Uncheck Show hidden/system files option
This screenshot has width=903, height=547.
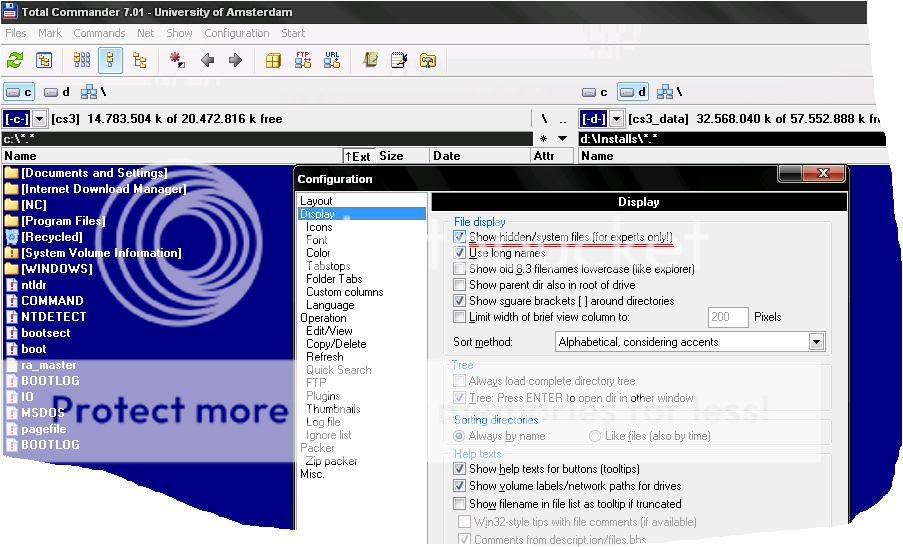(x=459, y=237)
